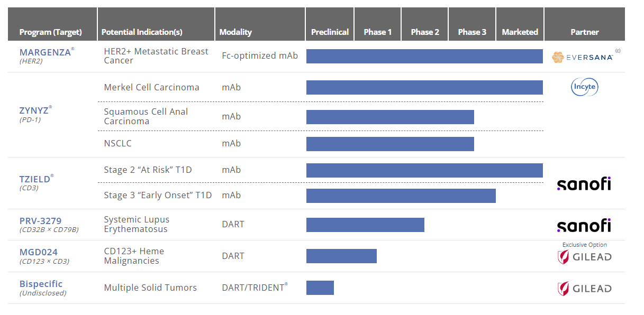This screenshot has height=315, width=644.
Task: Click the Gilead logo in Bispecific row
Action: tap(584, 289)
